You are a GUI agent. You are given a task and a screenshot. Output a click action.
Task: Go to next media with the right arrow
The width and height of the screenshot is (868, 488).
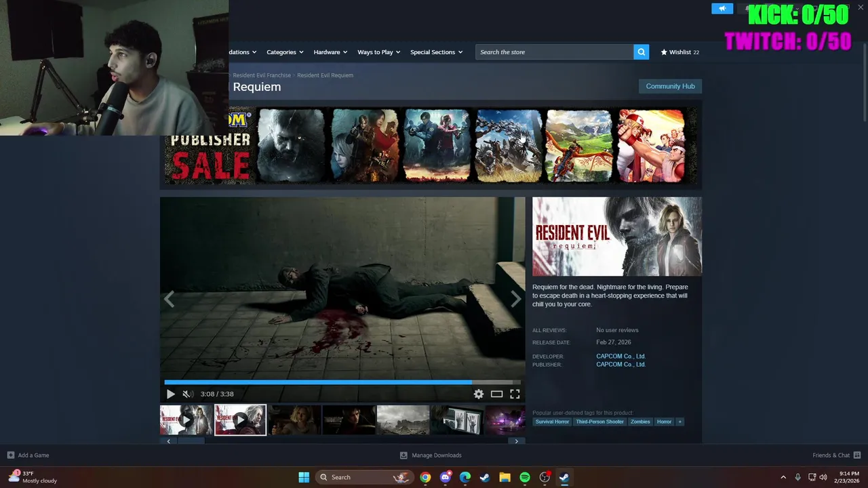point(516,299)
